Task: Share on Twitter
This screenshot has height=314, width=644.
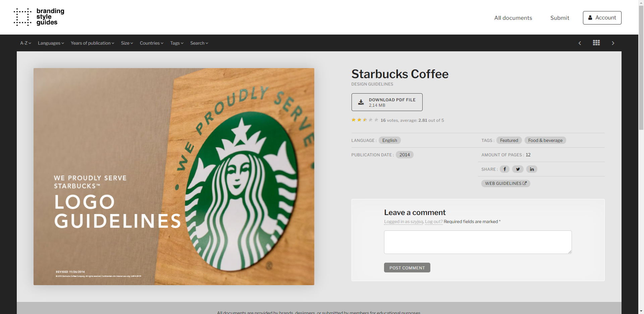Action: pyautogui.click(x=518, y=169)
